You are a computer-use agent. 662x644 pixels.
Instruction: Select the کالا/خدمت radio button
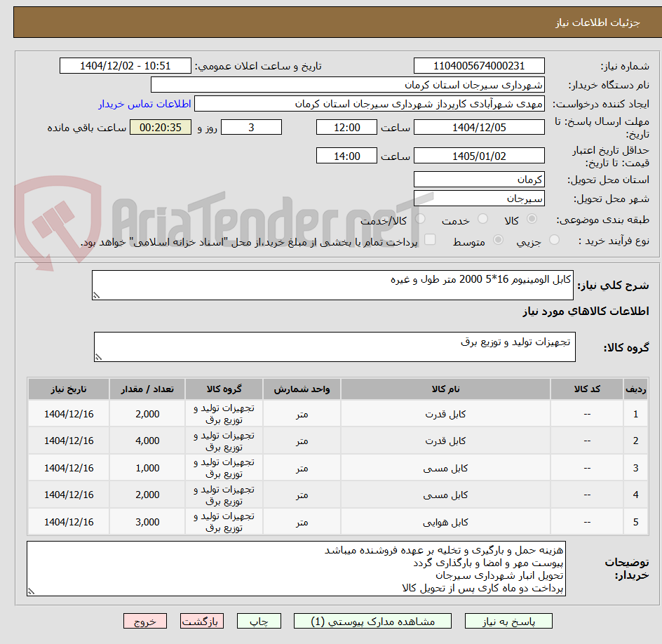[x=420, y=219]
